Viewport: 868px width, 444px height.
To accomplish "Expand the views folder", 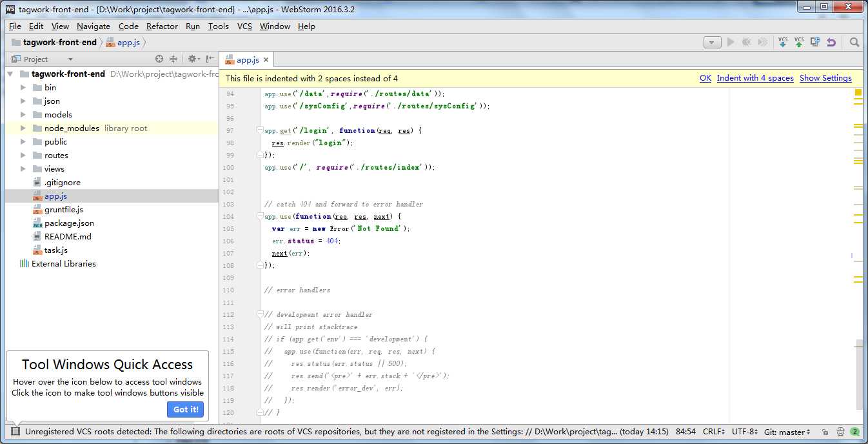I will click(x=23, y=168).
